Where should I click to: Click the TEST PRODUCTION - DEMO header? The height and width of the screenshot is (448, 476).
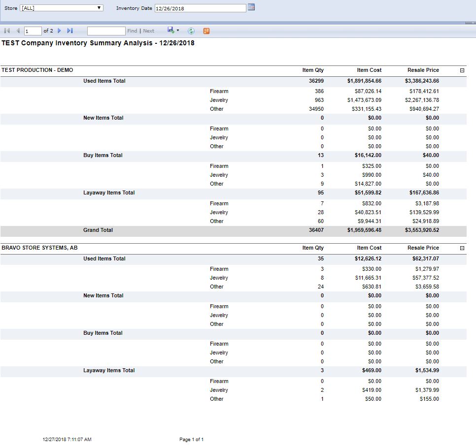click(37, 70)
